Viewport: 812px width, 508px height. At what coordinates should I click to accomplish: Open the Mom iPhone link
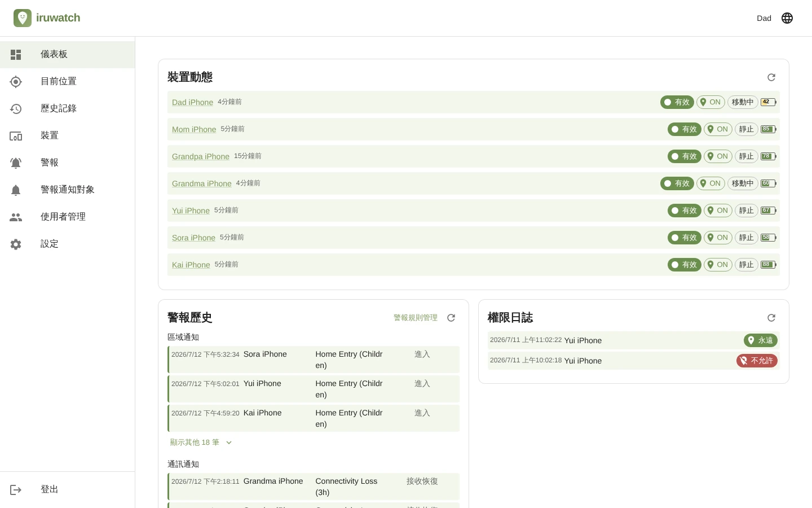tap(194, 129)
